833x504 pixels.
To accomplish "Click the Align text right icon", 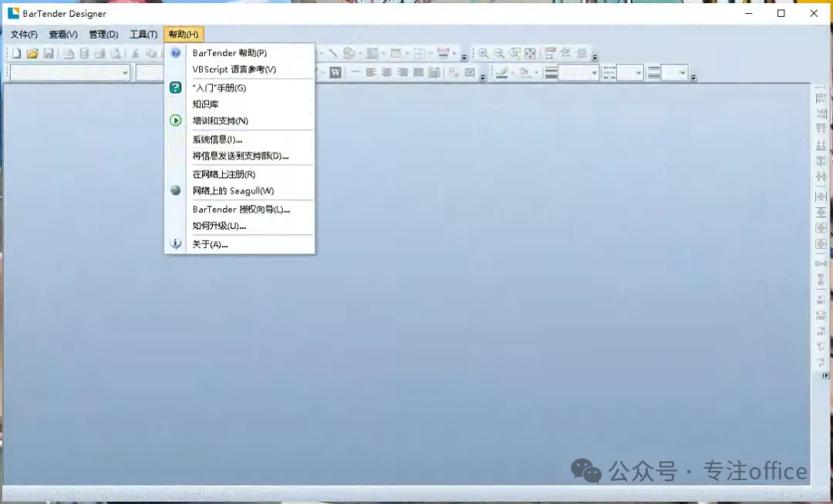I will (403, 72).
